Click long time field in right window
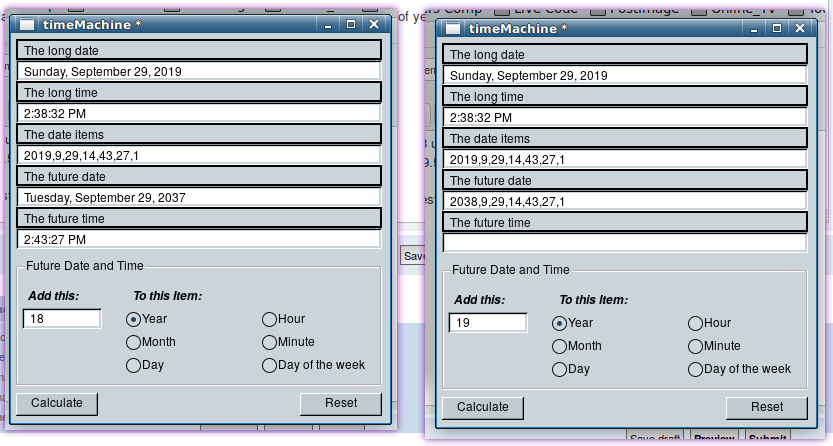833x446 pixels. coord(625,117)
